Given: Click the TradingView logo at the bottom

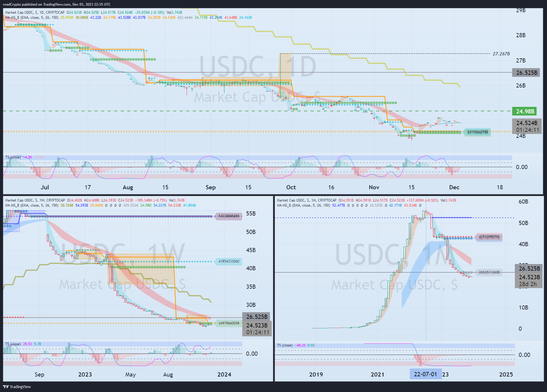Looking at the screenshot, I should [17, 387].
